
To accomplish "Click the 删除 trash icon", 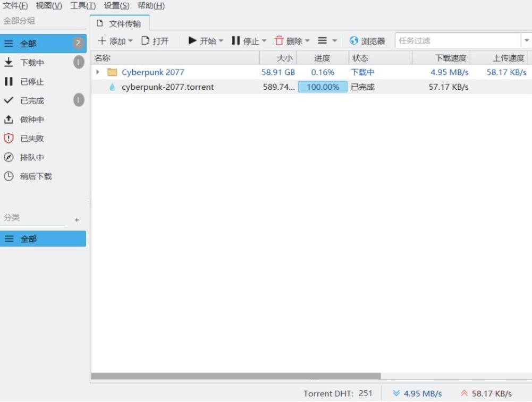I will click(x=279, y=40).
